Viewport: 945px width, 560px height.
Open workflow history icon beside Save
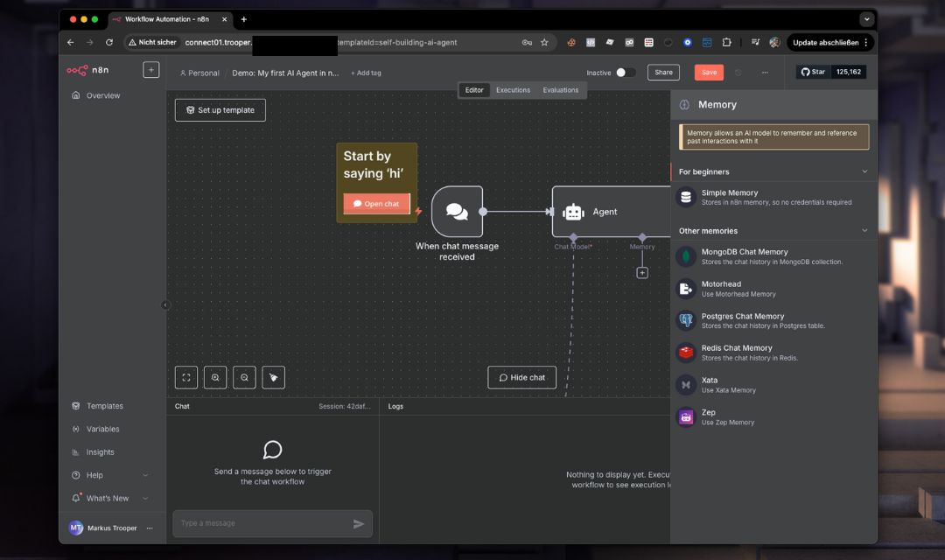coord(738,73)
